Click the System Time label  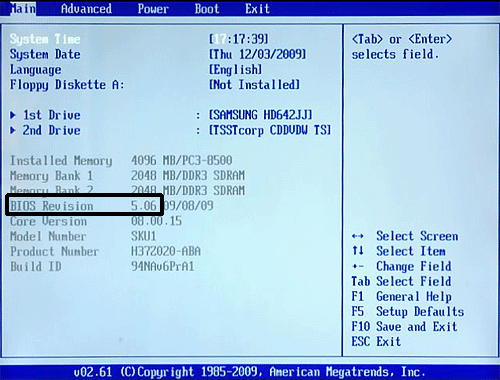point(45,39)
